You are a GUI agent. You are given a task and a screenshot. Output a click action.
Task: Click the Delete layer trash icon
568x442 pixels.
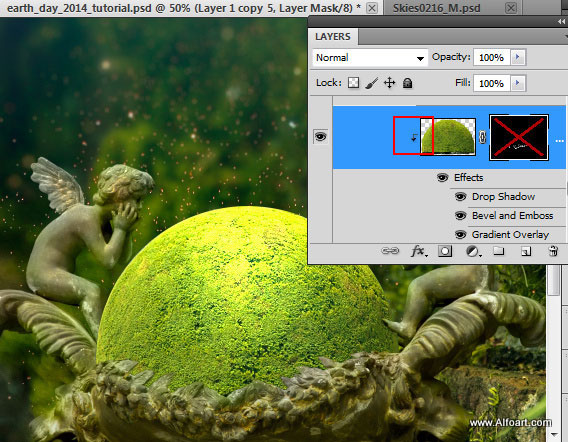(x=553, y=251)
